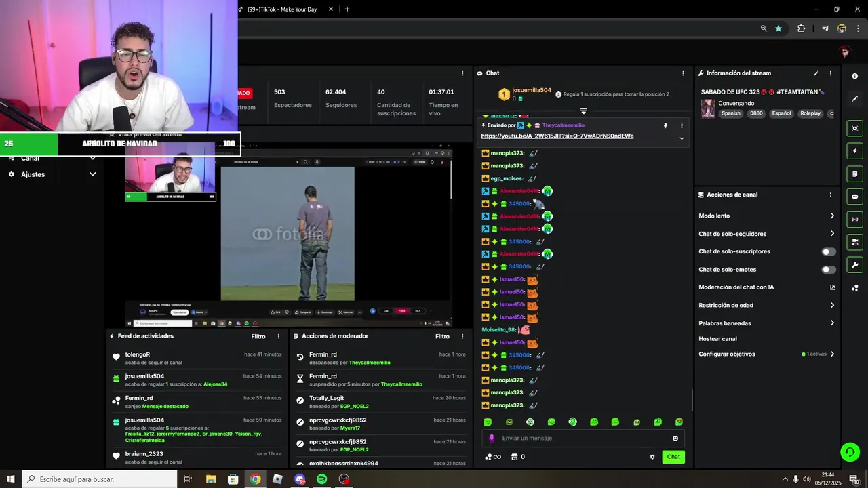This screenshot has width=868, height=488.
Task: Click the chat settings gear icon
Action: [x=652, y=457]
